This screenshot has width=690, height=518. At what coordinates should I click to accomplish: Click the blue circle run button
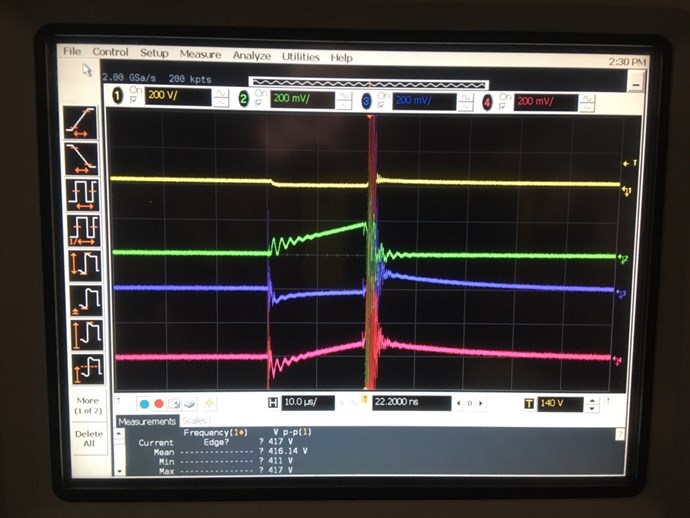[x=144, y=404]
